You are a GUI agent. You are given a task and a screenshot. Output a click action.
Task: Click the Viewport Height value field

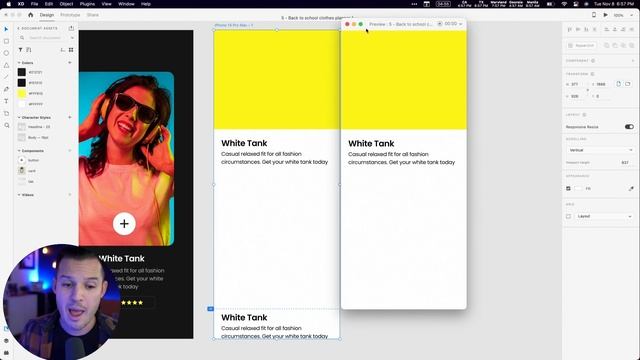coord(625,162)
